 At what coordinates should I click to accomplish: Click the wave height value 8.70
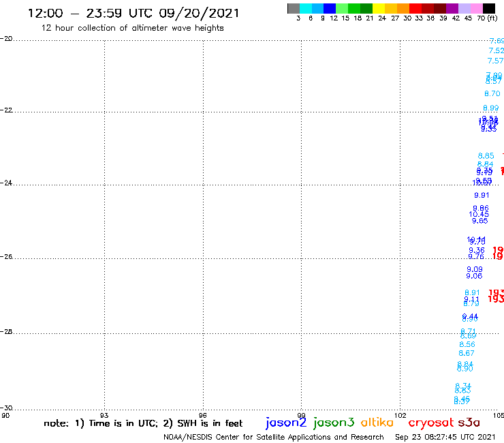pos(492,93)
